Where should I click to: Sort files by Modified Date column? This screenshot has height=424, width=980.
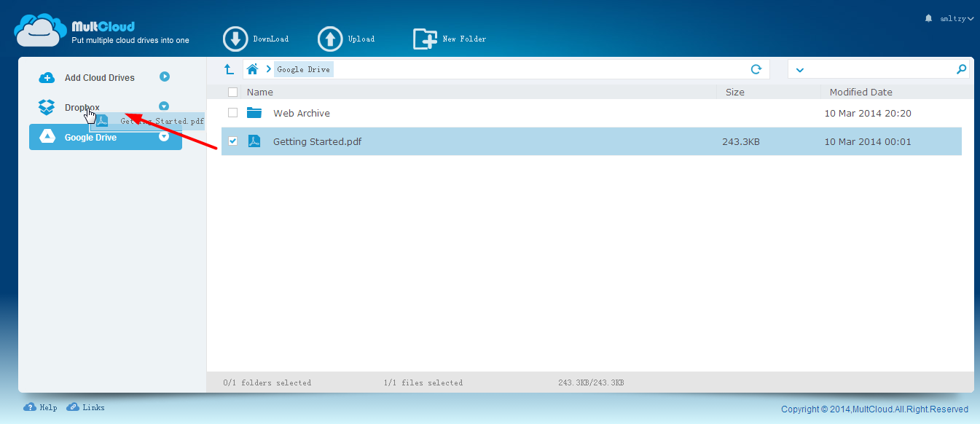pos(861,93)
